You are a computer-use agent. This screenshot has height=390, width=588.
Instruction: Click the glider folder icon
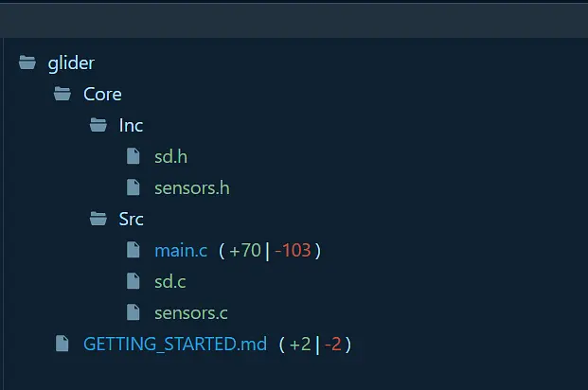27,64
